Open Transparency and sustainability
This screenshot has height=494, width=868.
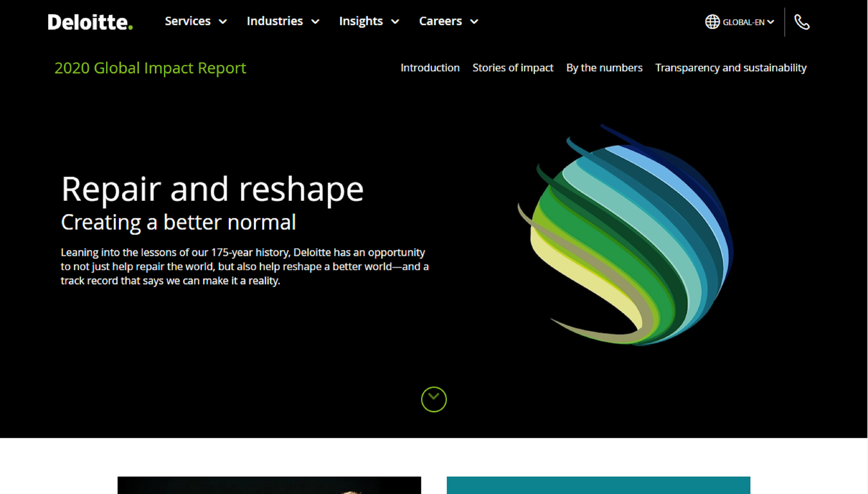coord(731,67)
